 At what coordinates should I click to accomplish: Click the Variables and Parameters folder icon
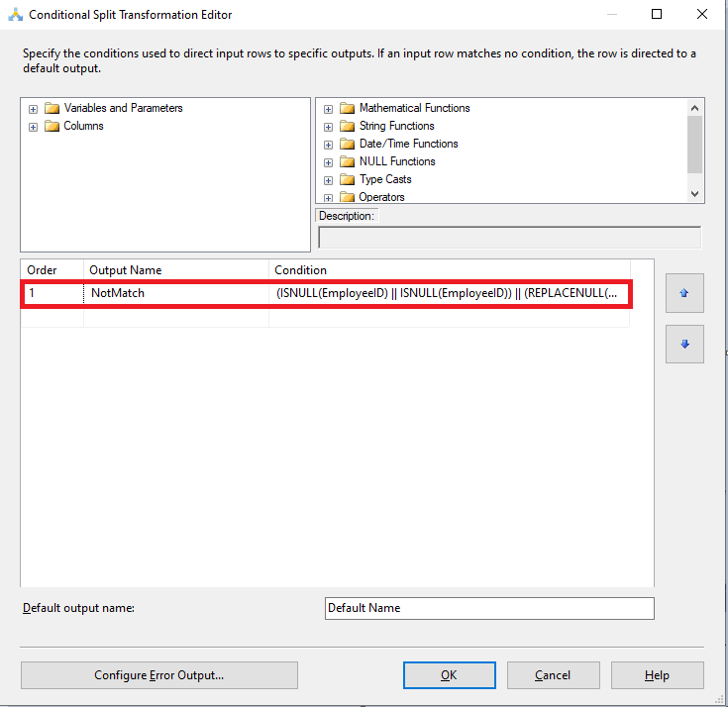52,108
